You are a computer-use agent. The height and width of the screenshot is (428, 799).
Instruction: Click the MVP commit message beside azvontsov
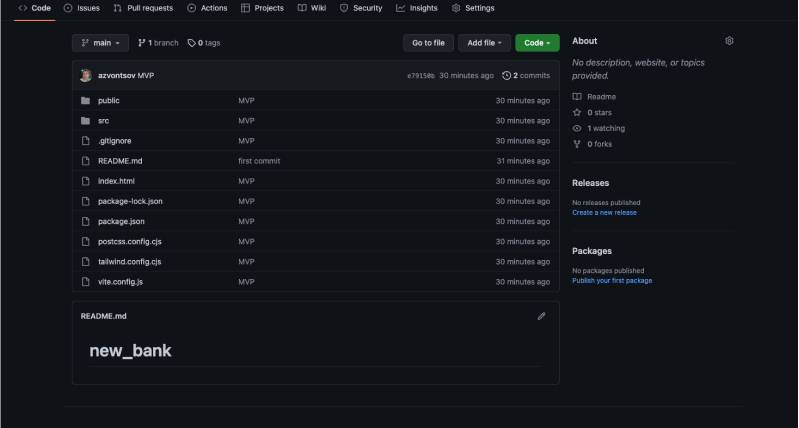pyautogui.click(x=146, y=75)
